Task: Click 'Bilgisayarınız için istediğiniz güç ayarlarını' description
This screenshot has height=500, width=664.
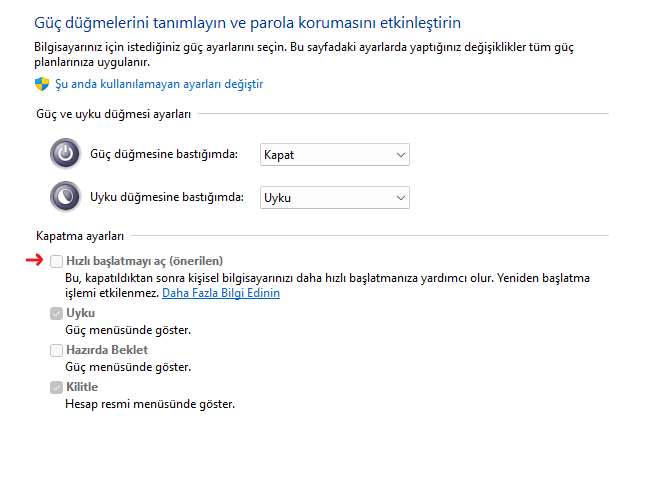Action: pos(304,54)
